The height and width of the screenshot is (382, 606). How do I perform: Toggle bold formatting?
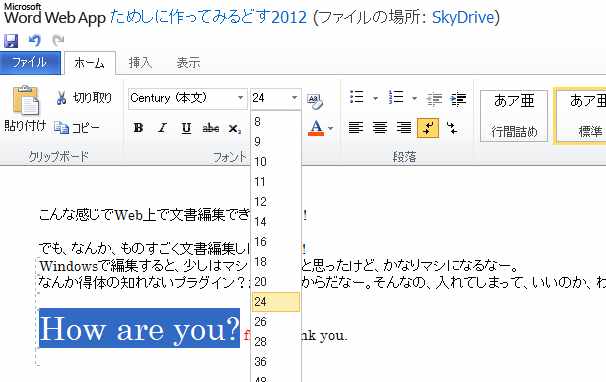tap(138, 128)
